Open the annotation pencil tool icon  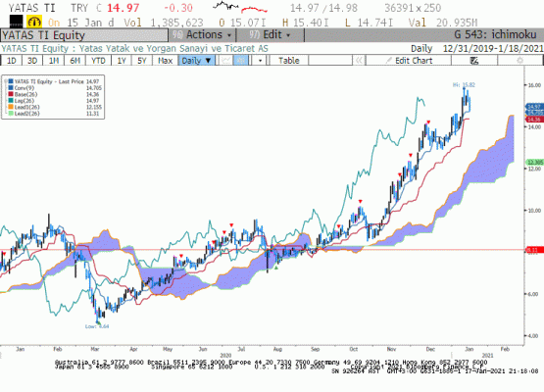(x=474, y=61)
